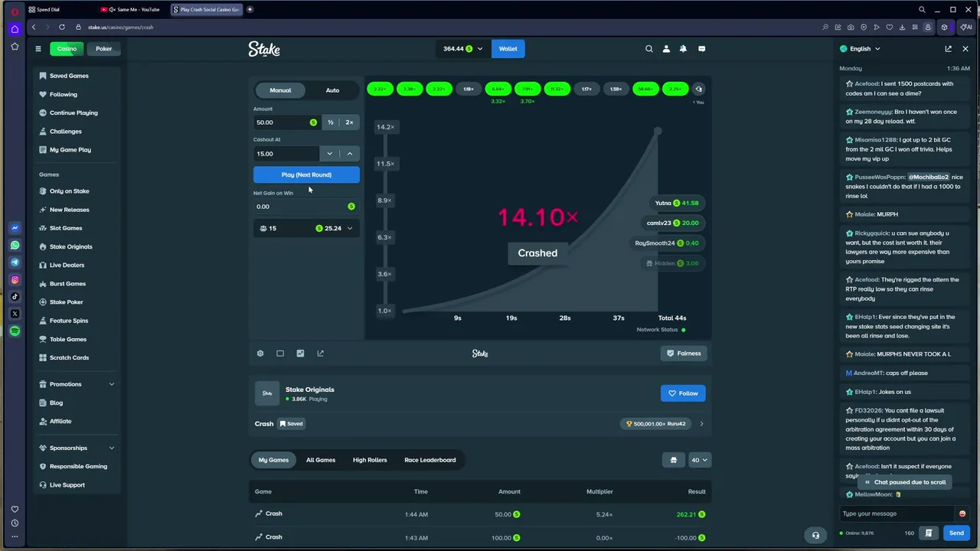980x551 pixels.
Task: Increase the Cashout At value
Action: pyautogui.click(x=350, y=154)
